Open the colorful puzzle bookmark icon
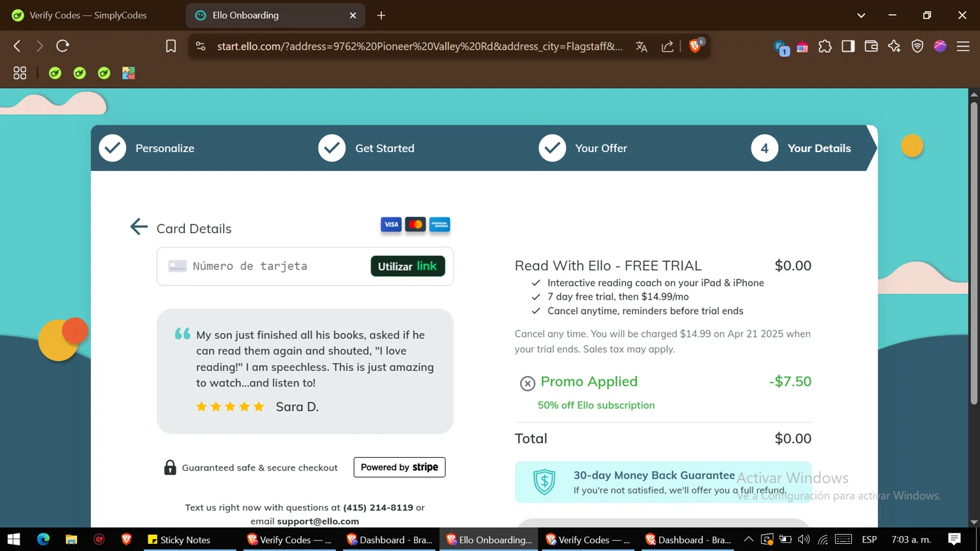The image size is (980, 551). pyautogui.click(x=129, y=73)
